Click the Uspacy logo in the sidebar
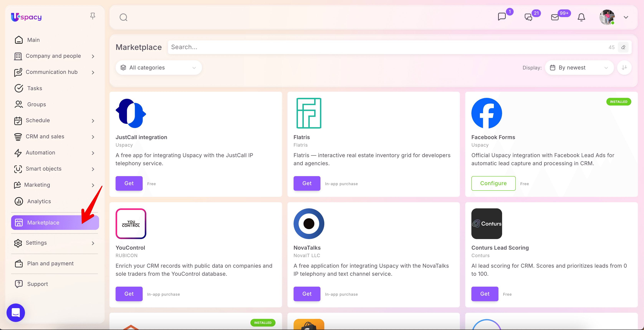 [x=26, y=17]
